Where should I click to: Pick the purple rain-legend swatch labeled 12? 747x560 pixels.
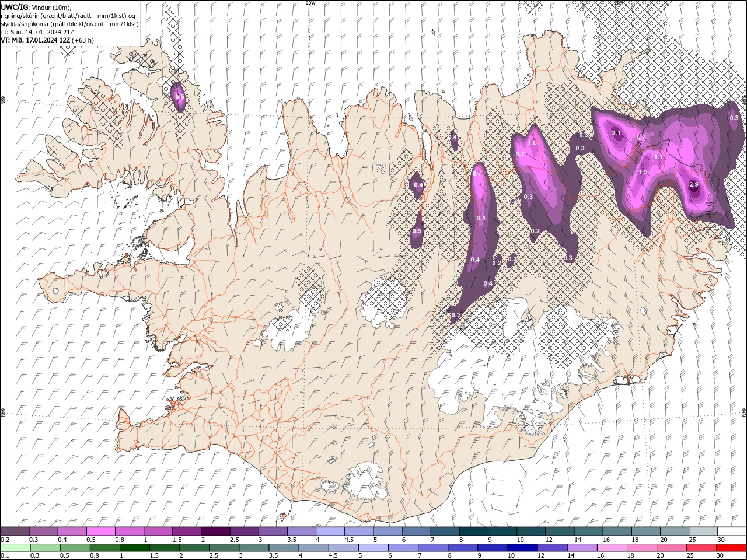[x=552, y=548]
